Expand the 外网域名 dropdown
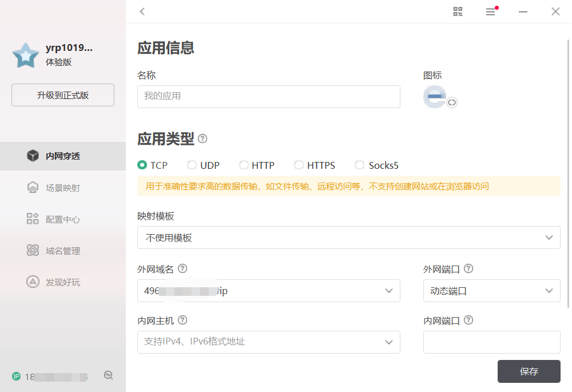572x392 pixels. pyautogui.click(x=268, y=291)
